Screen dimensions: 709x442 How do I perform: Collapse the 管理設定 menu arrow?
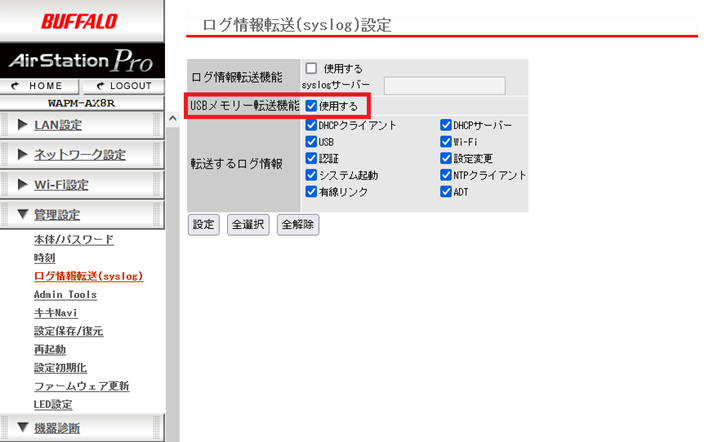(23, 214)
